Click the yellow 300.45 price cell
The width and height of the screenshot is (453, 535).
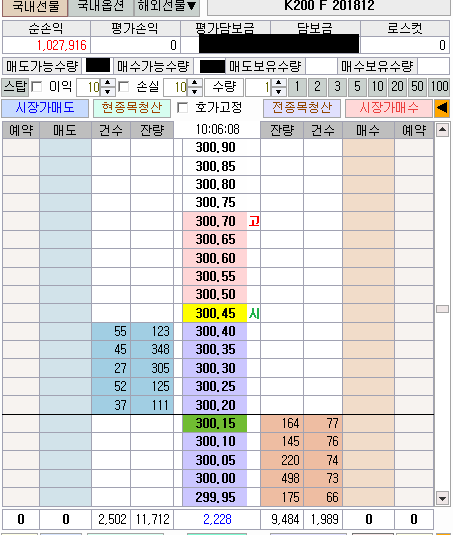point(215,313)
